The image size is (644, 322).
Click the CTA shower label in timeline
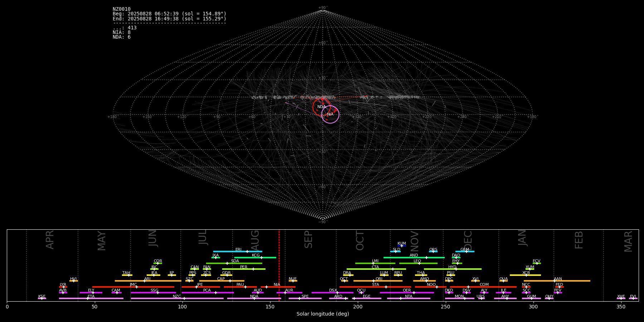click(375, 267)
